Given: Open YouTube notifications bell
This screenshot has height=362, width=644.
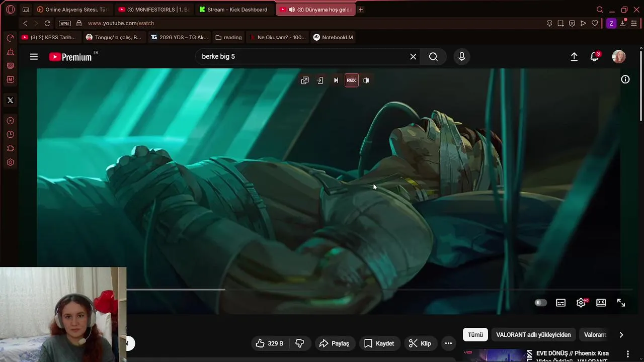Looking at the screenshot, I should click(x=595, y=57).
